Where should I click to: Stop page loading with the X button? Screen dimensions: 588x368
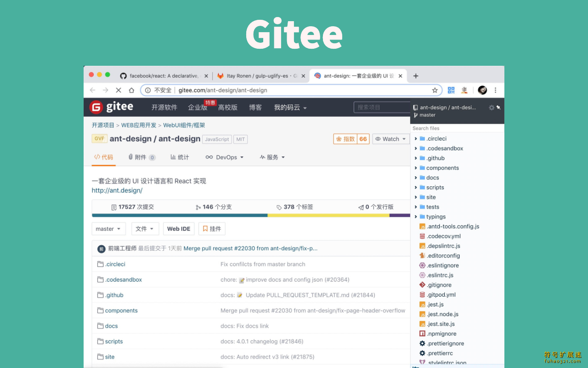point(118,90)
